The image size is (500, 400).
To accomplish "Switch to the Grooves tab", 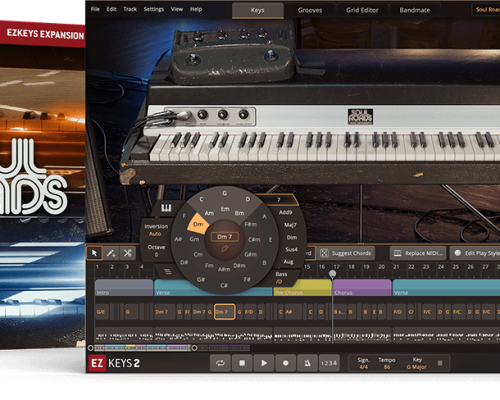I will (x=310, y=10).
